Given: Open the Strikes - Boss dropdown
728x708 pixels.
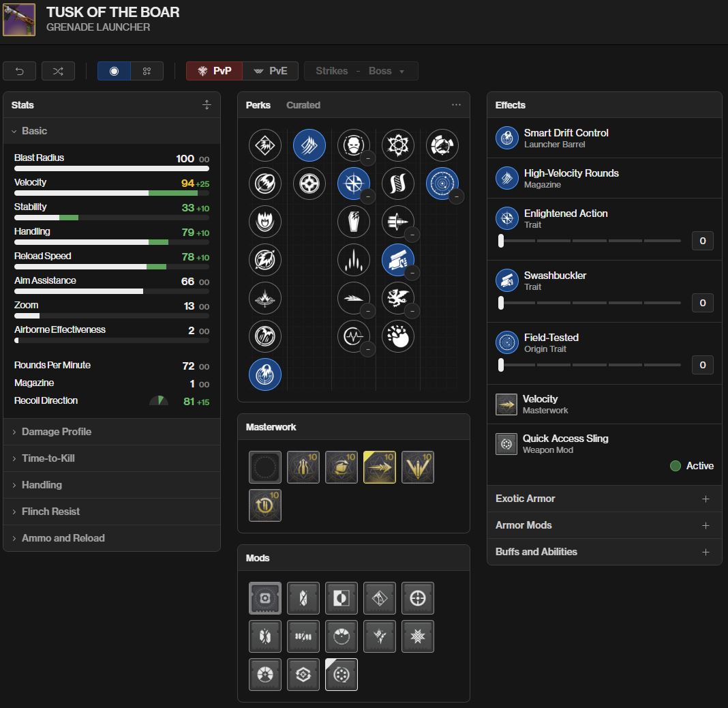Looking at the screenshot, I should tap(361, 71).
